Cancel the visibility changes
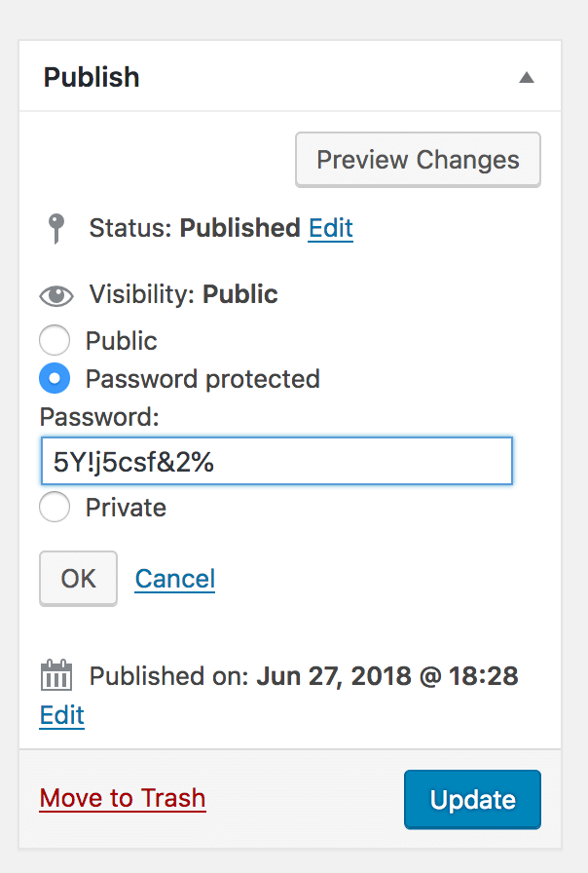588x873 pixels. 174,579
